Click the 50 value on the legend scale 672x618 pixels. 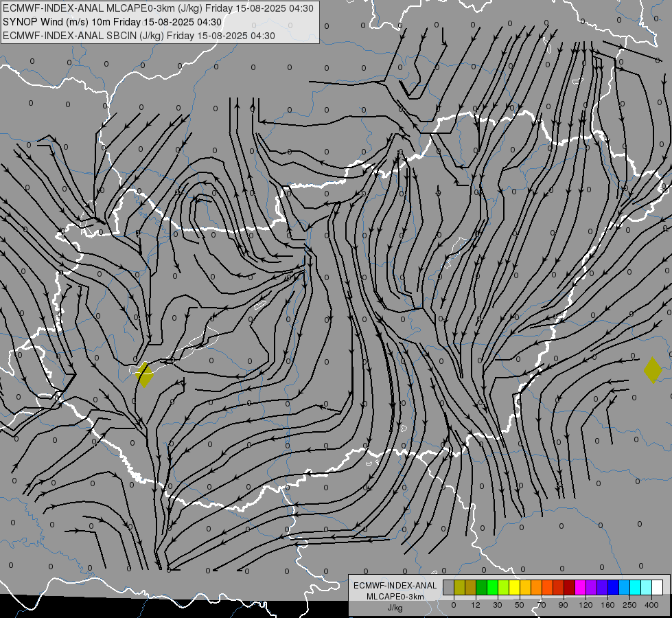point(520,605)
